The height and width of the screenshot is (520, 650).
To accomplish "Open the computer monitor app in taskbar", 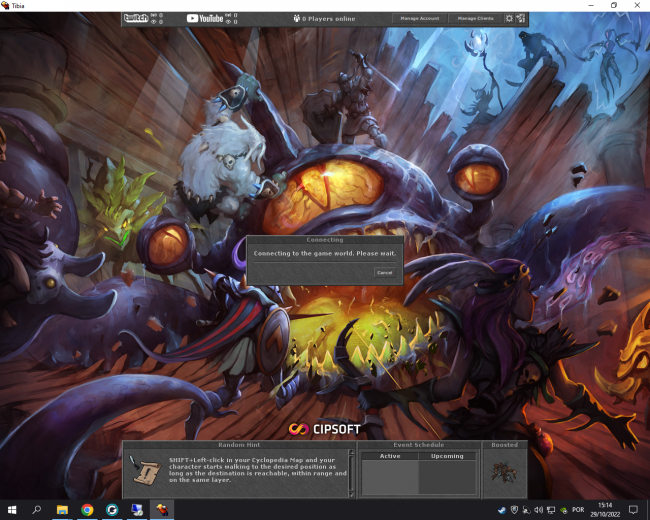I will coord(137,510).
